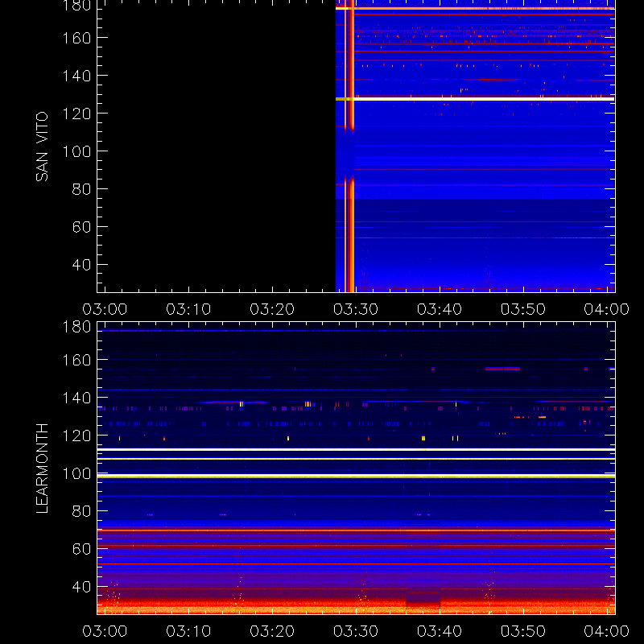Click the 100 tick label on San Vito plot
Screen dimensions: 644x644
(76, 151)
